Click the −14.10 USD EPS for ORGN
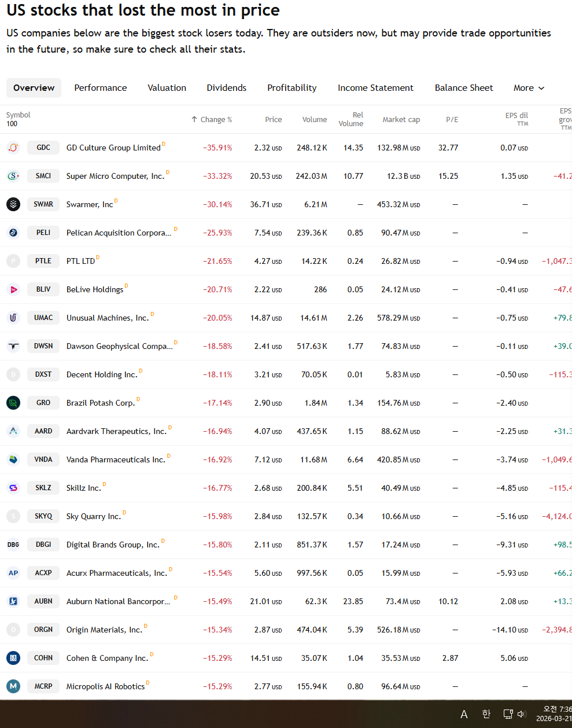 coord(510,630)
